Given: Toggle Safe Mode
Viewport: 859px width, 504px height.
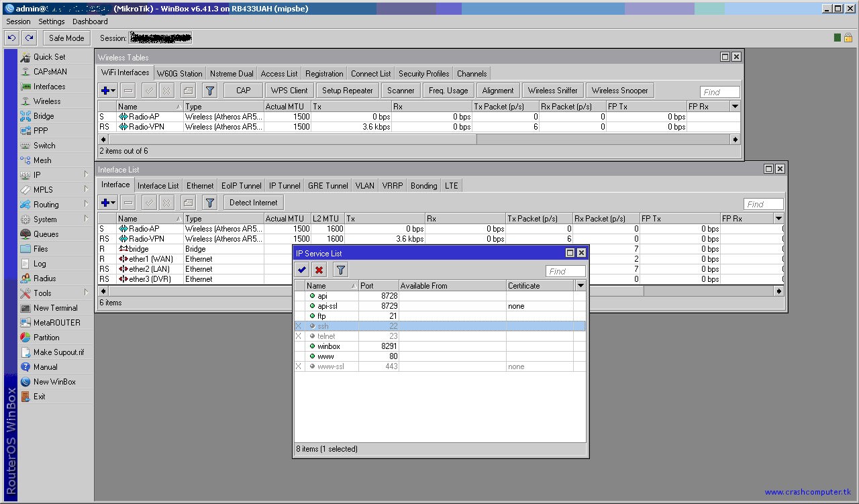Looking at the screenshot, I should click(66, 38).
